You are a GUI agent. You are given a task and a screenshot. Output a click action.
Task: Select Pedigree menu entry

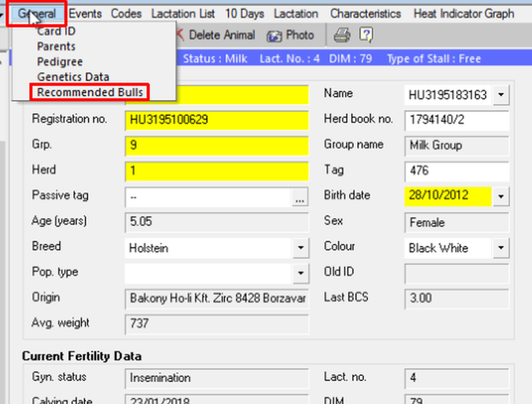point(59,61)
